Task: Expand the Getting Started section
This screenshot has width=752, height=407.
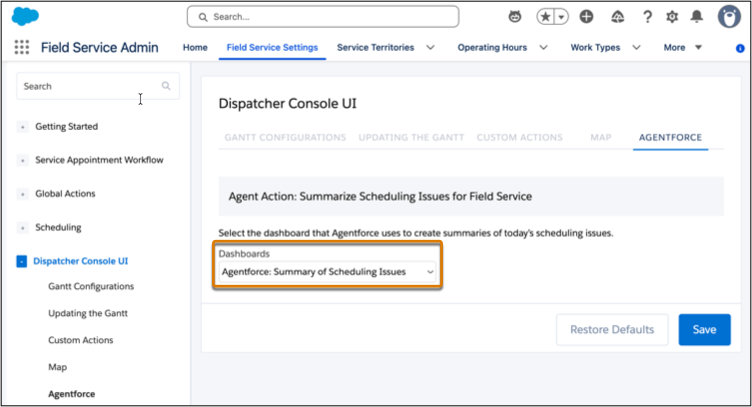Action: tap(22, 127)
